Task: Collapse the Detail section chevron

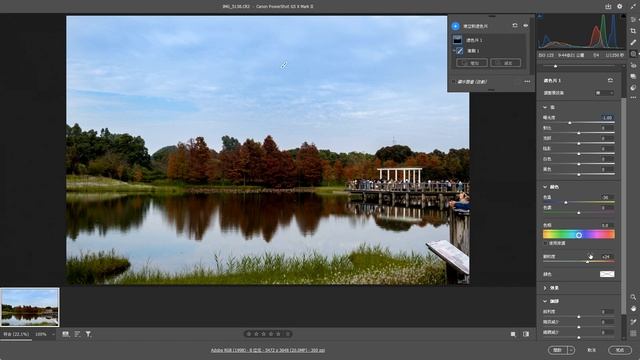Action: [545, 301]
